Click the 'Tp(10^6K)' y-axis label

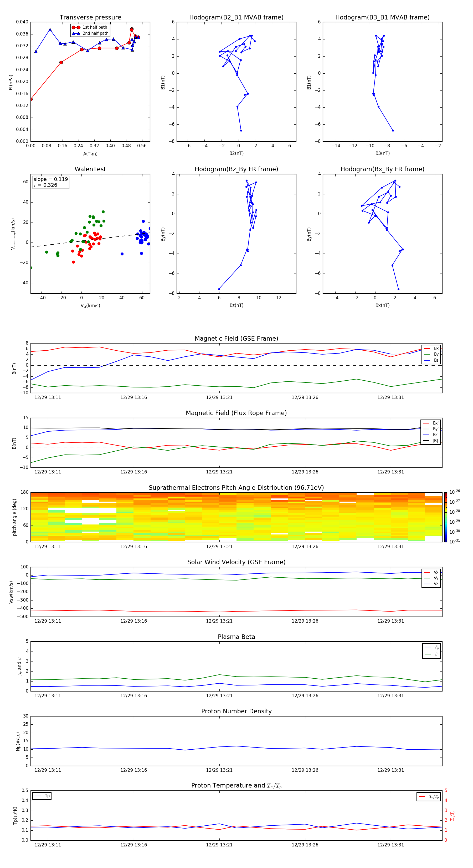pos(15,815)
